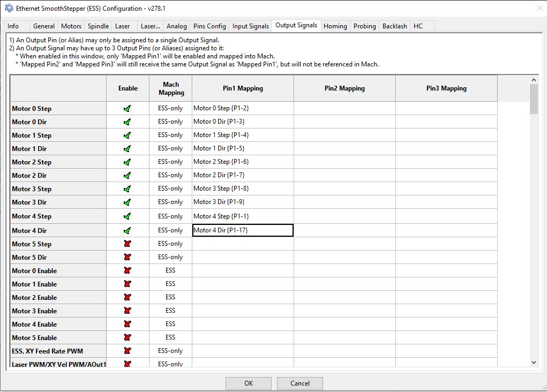Screen dimensions: 547x392
Task: Open Pin1 Mapping cell for Motor 3 Step
Action: tap(243, 189)
